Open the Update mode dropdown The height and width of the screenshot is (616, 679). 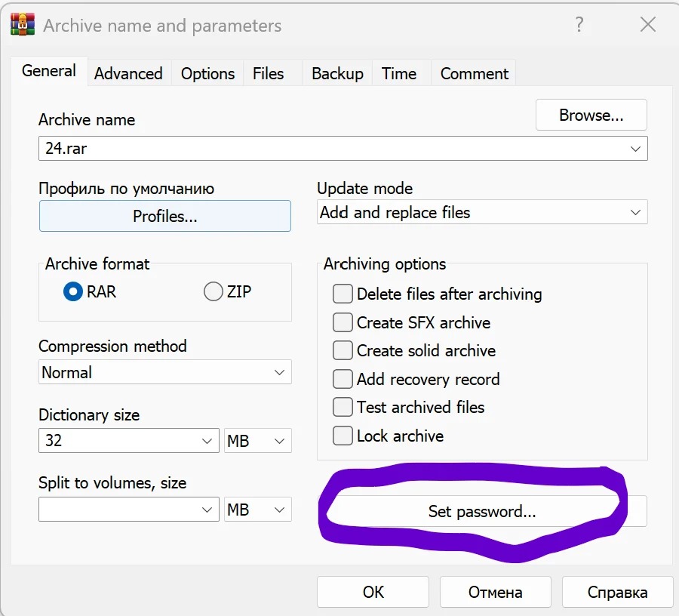pos(482,212)
